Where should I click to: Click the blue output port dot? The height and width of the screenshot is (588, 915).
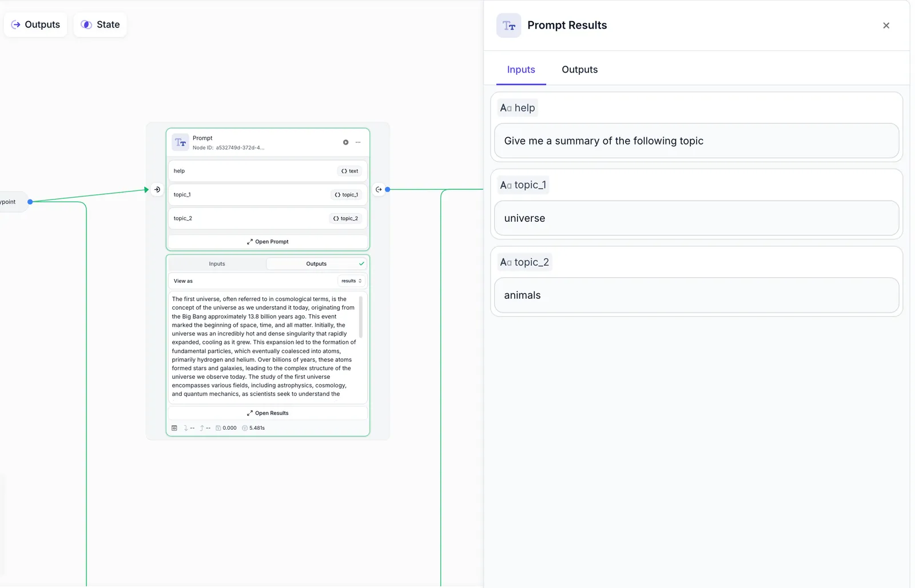click(388, 189)
